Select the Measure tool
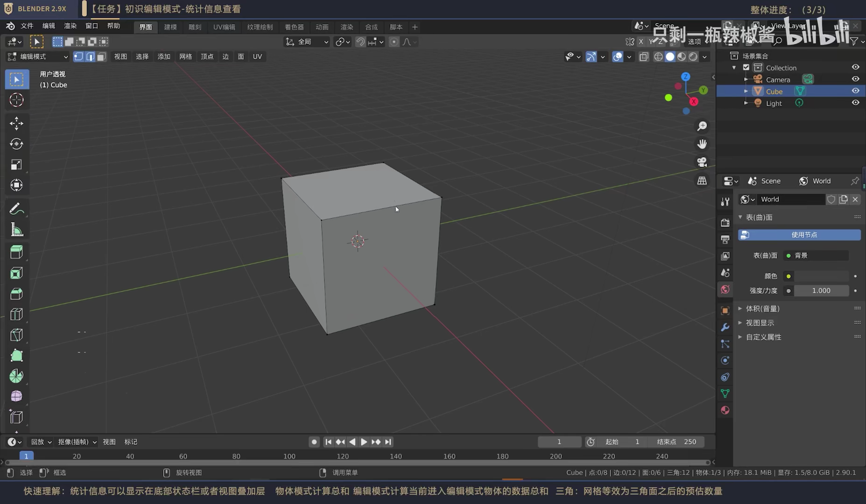Image resolution: width=866 pixels, height=504 pixels. 17,229
